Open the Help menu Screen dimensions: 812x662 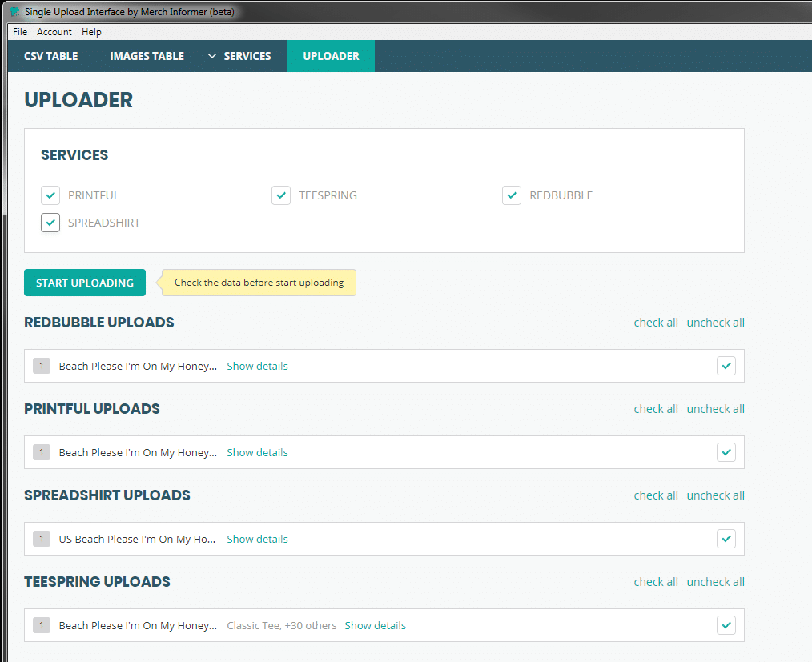[x=91, y=31]
